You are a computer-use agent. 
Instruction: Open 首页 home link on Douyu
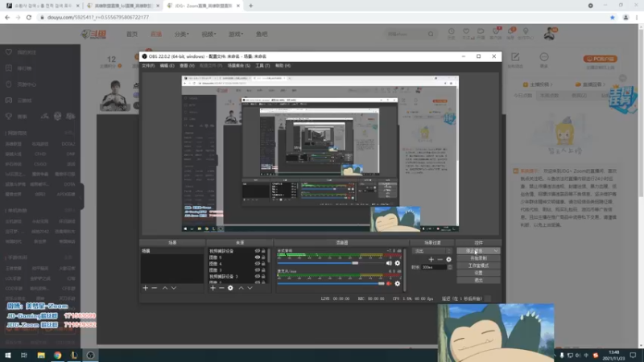tap(132, 34)
